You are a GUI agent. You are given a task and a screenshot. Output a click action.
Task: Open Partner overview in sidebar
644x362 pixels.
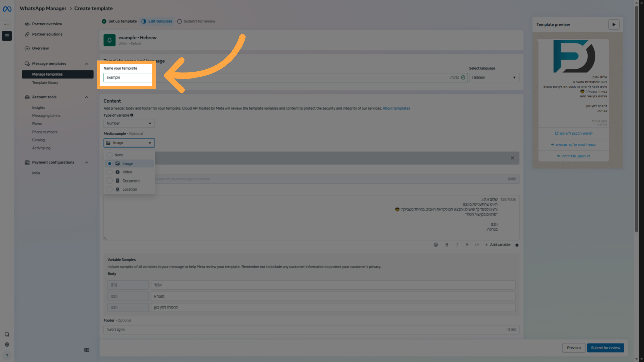pos(47,24)
